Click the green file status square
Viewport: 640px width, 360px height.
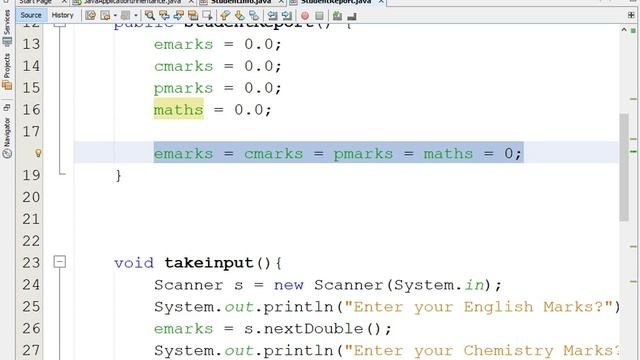633,31
